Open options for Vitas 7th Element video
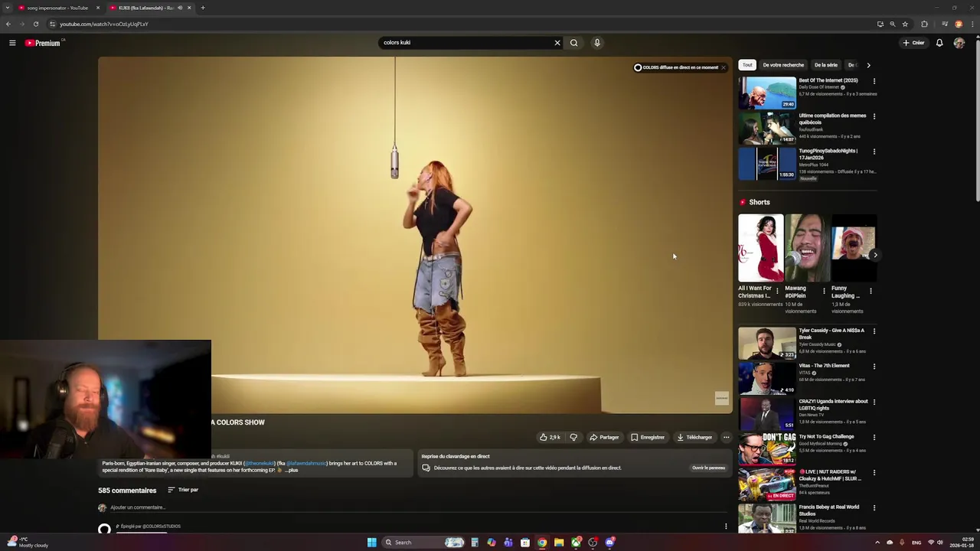980x551 pixels. pyautogui.click(x=874, y=367)
